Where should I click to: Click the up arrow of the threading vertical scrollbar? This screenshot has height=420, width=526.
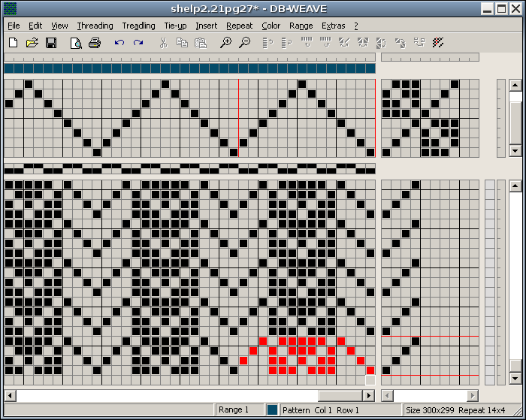click(515, 85)
